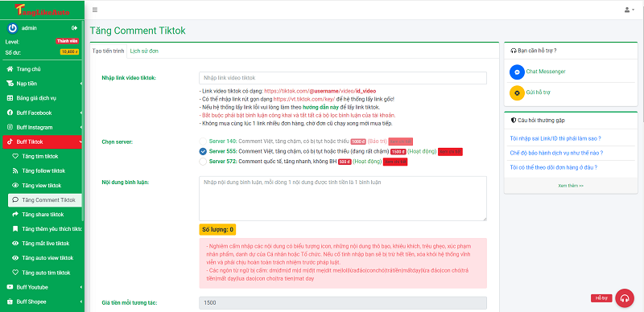Toggle the hamburger sidebar menu icon
Screen dimensions: 644x312
coord(95,10)
